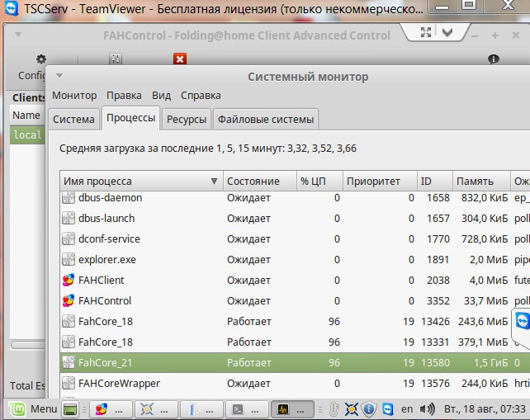The width and height of the screenshot is (530, 420).
Task: Sort by the Имя процесса column header
Action: (141, 181)
